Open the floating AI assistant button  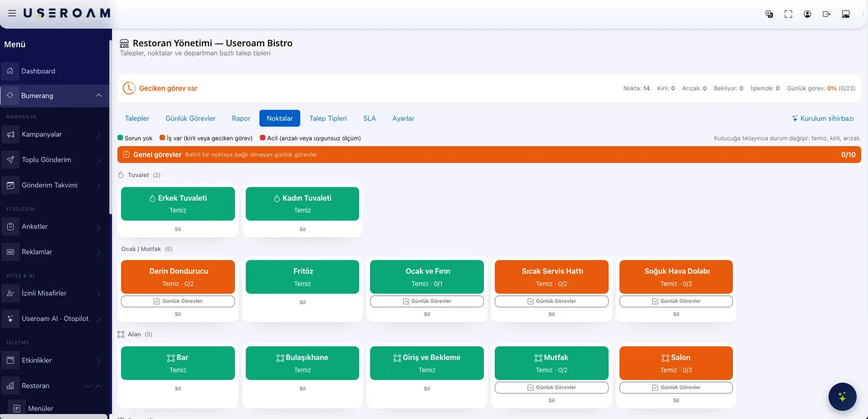coord(842,397)
